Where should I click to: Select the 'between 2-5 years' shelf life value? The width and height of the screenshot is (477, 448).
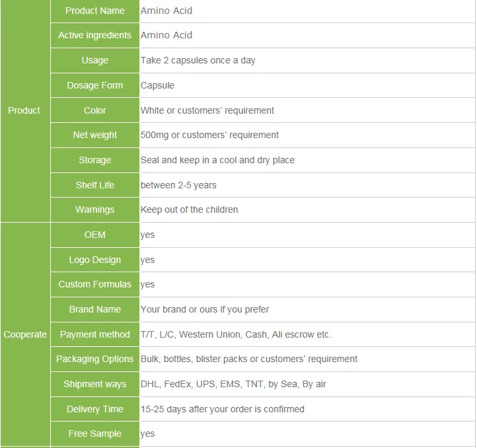coord(178,185)
